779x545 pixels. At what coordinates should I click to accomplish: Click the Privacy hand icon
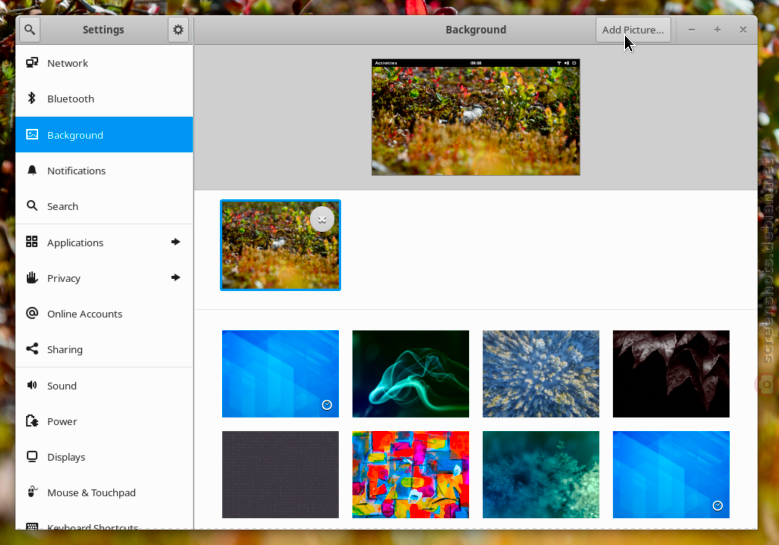point(32,278)
